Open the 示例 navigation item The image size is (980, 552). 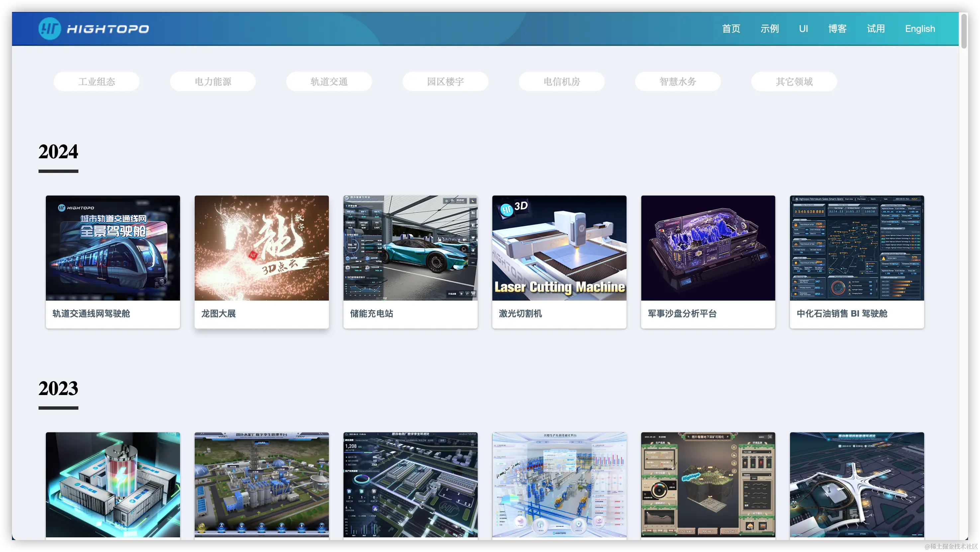769,29
